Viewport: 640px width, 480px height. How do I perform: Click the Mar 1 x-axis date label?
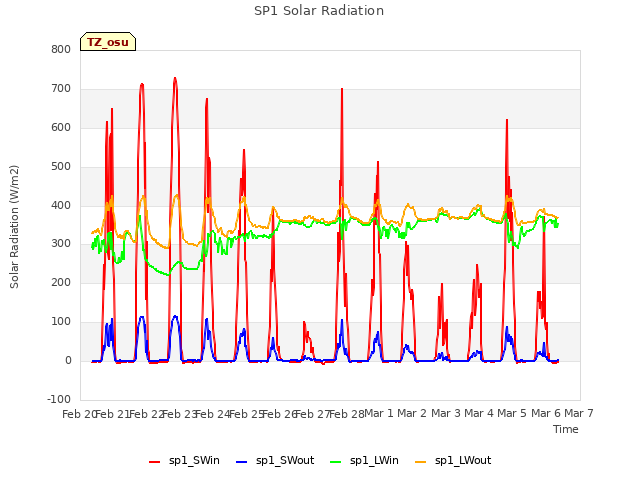click(379, 413)
